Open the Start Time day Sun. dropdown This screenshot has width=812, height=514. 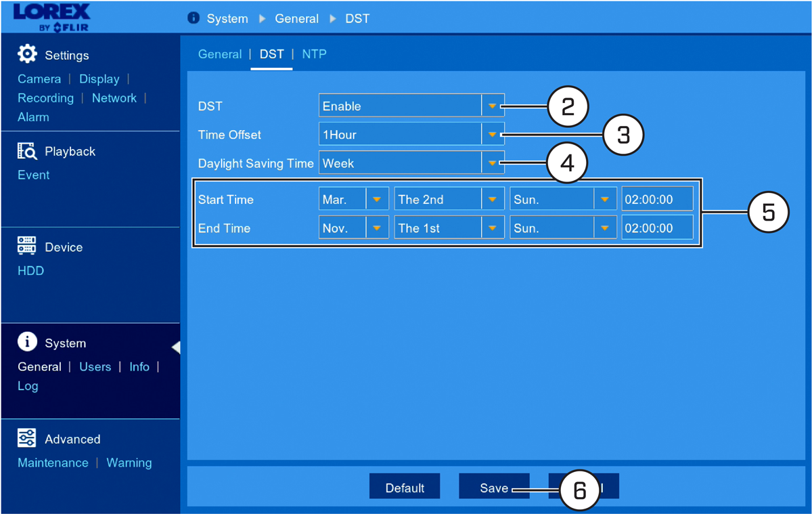click(x=564, y=200)
